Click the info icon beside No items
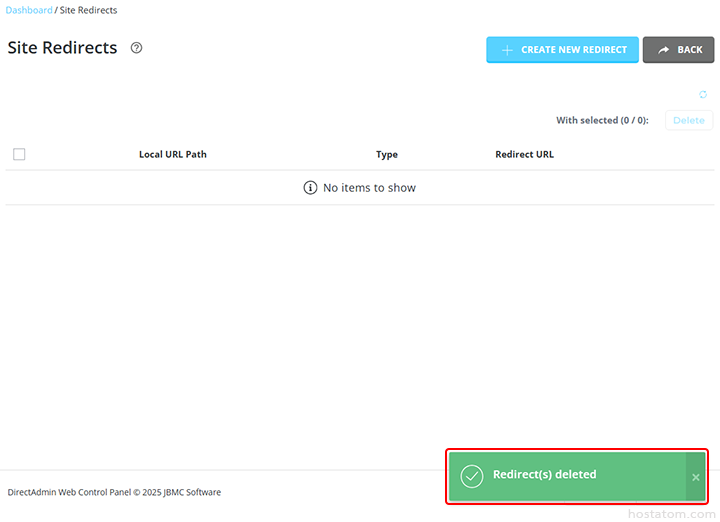 pyautogui.click(x=310, y=188)
